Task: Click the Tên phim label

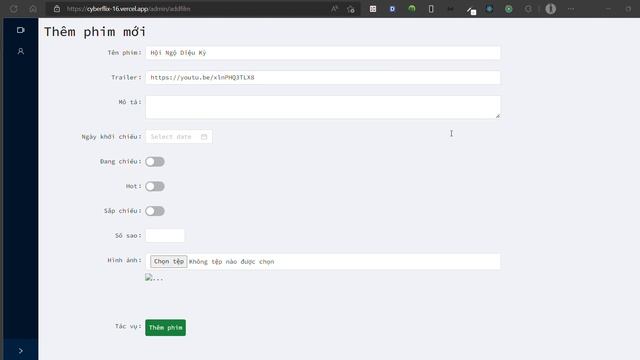Action: [124, 53]
